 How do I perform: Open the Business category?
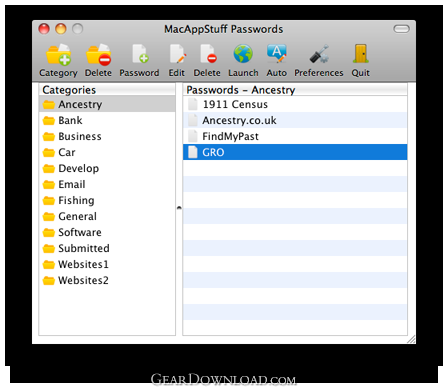107,136
